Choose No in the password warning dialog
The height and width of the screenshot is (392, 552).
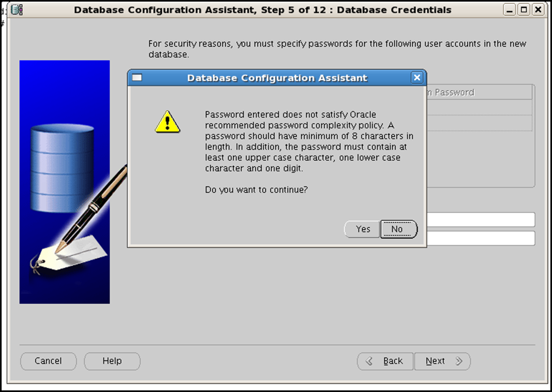399,229
